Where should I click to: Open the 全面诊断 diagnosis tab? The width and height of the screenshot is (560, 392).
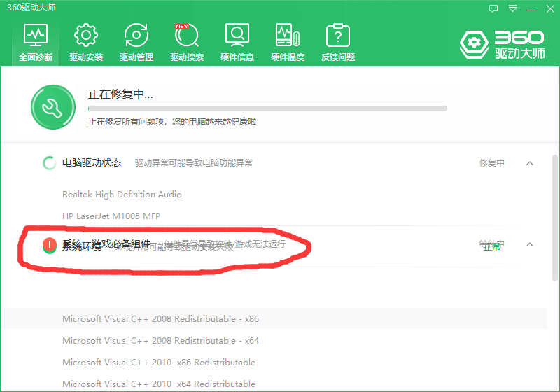[36, 43]
